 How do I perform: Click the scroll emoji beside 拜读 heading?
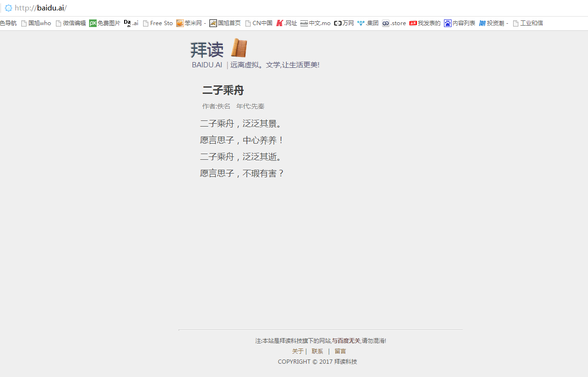pos(239,48)
